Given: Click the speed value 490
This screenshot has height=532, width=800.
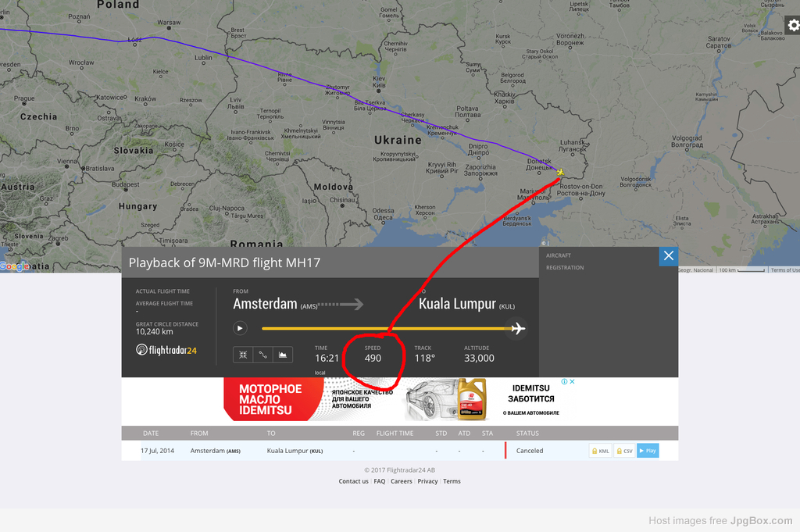Looking at the screenshot, I should [x=373, y=358].
